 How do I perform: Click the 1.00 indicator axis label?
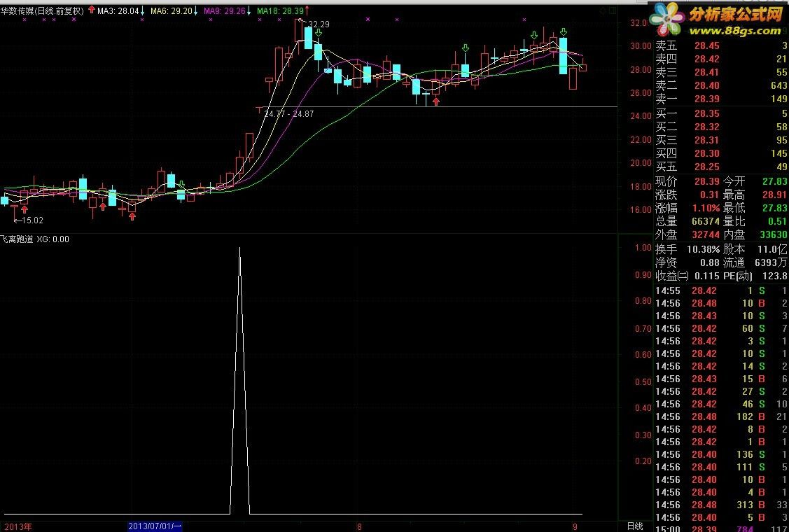(x=643, y=248)
